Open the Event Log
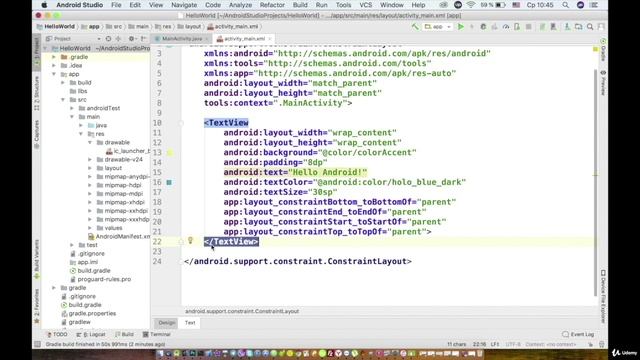 [578, 334]
